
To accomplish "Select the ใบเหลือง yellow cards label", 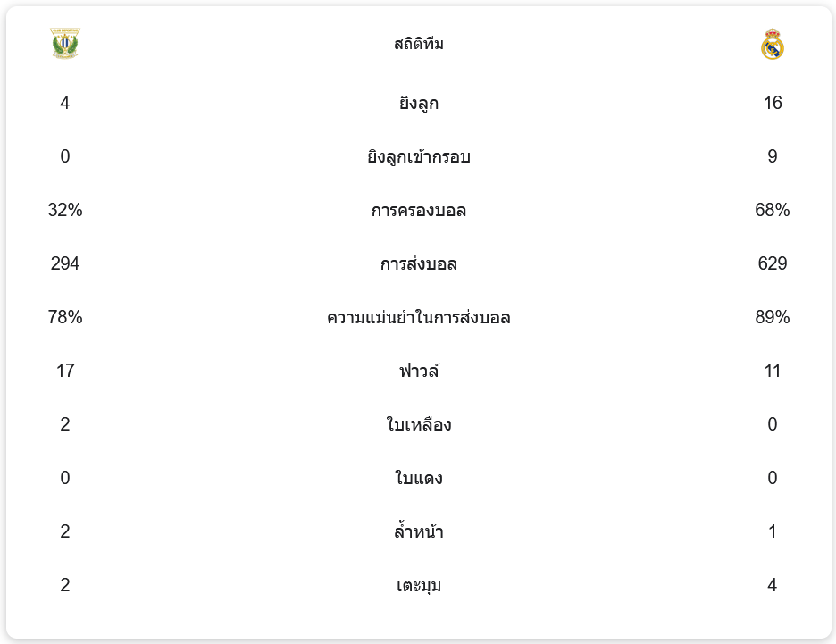I will [x=418, y=425].
